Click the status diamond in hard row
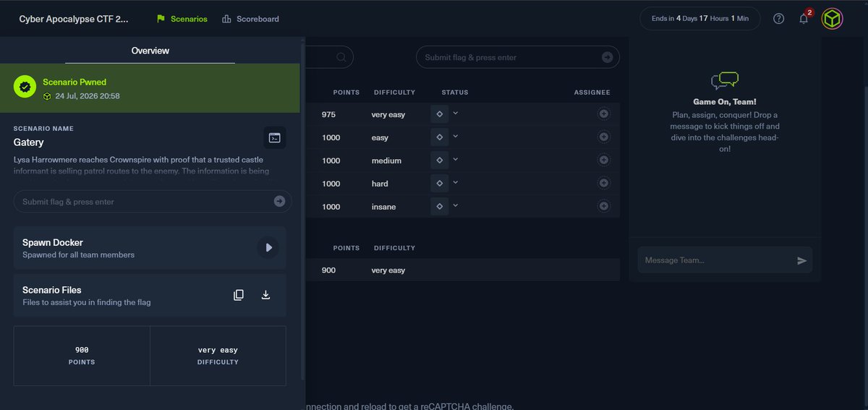The height and width of the screenshot is (410, 868). (x=439, y=184)
